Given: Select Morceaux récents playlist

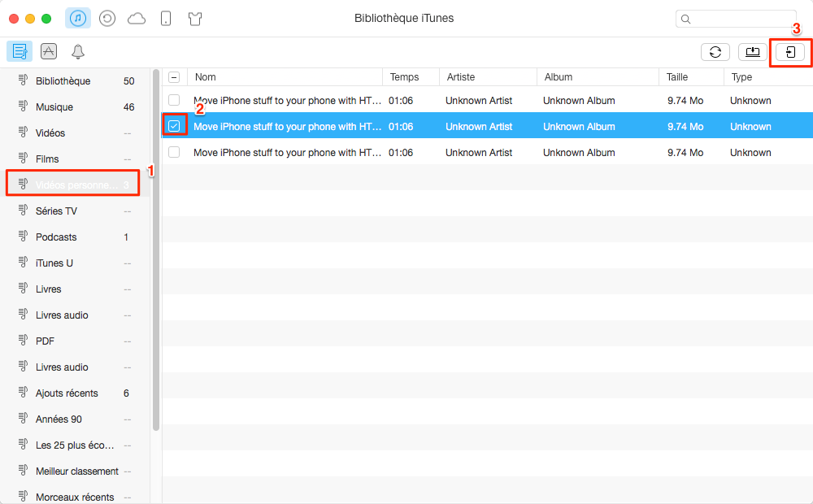Looking at the screenshot, I should 75,497.
